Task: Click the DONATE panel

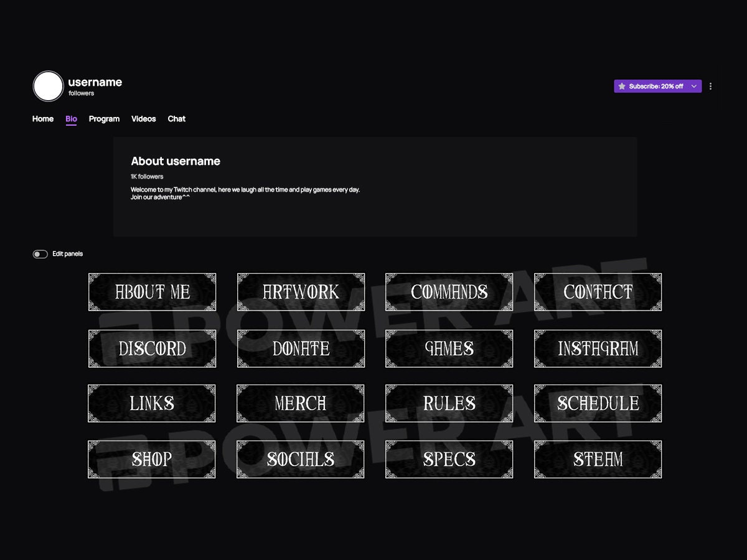Action: [301, 348]
